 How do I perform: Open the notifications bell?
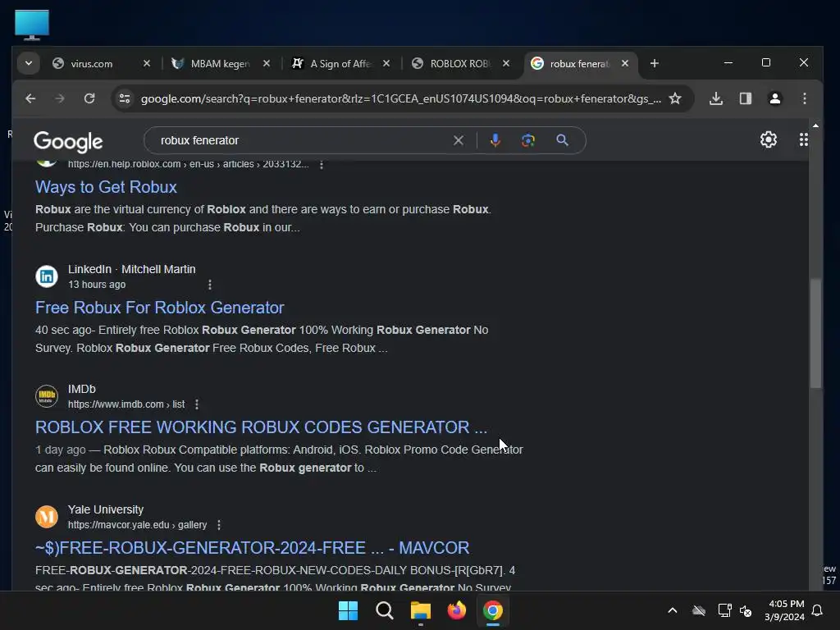click(x=817, y=610)
